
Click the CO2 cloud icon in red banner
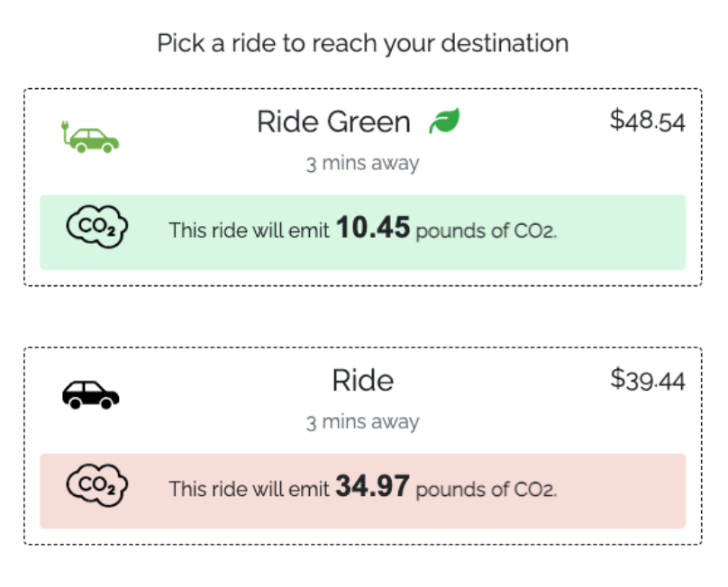coord(97,486)
